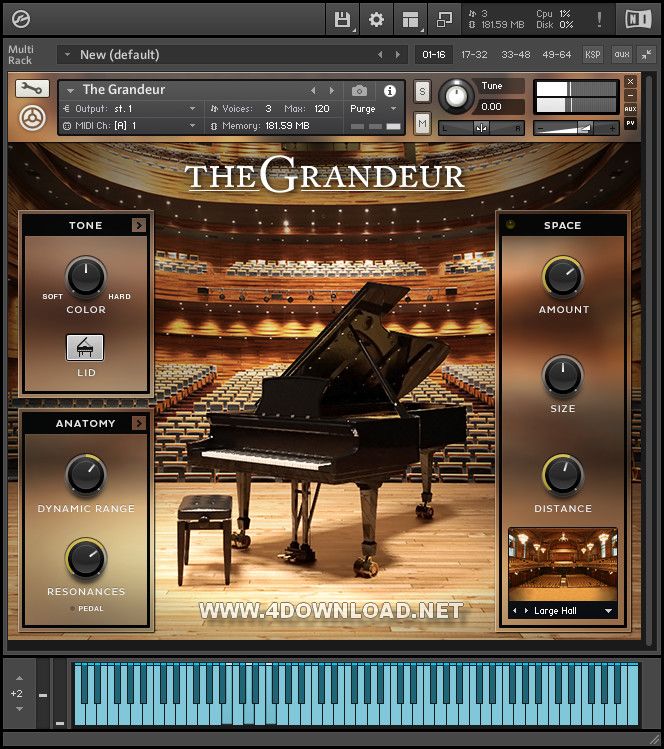Click the COLOR tone knob
664x749 pixels.
pos(86,276)
